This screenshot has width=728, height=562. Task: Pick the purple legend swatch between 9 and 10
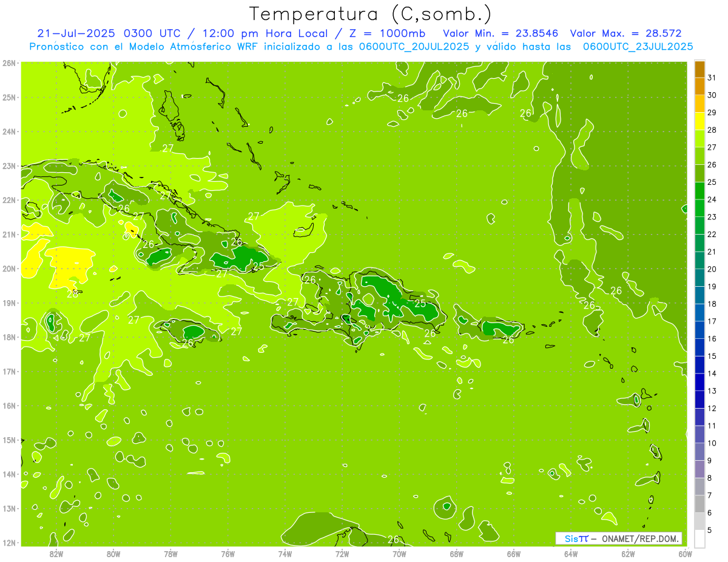pos(699,452)
